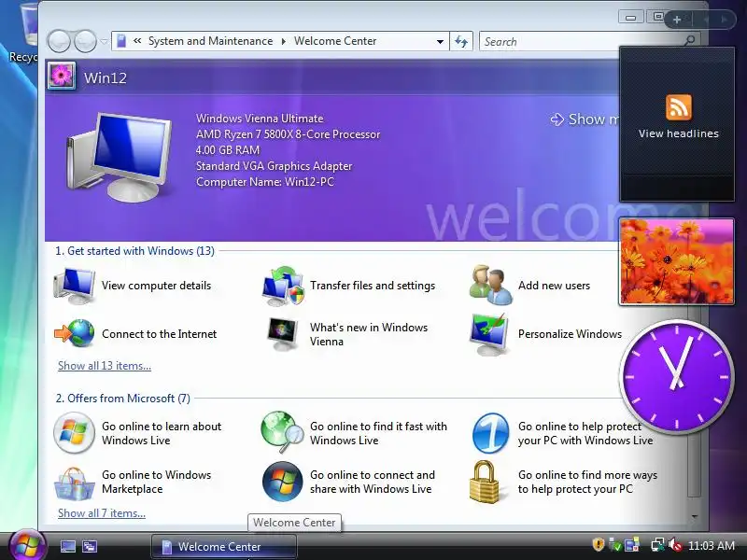Click the slideshow flower picture gadget
The image size is (747, 560).
coord(676,261)
